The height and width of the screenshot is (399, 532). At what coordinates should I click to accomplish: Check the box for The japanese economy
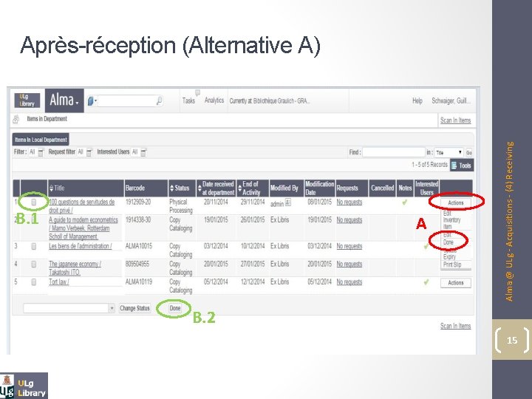coord(33,265)
